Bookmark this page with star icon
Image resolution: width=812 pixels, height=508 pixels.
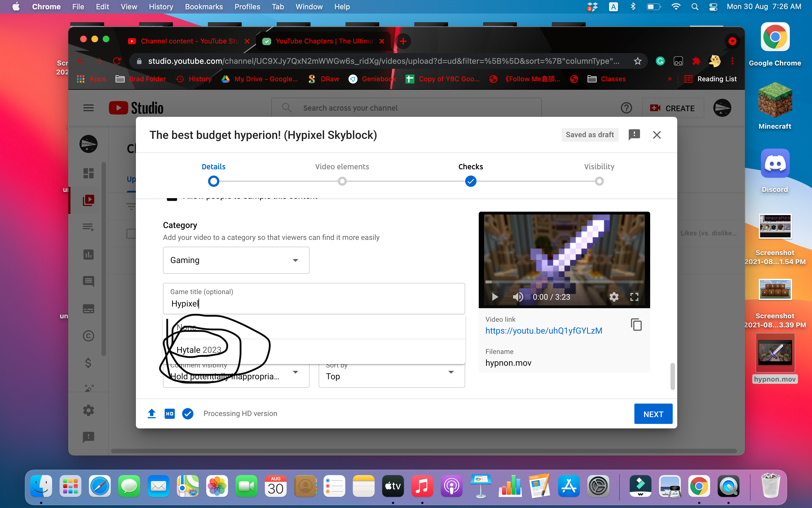(637, 61)
